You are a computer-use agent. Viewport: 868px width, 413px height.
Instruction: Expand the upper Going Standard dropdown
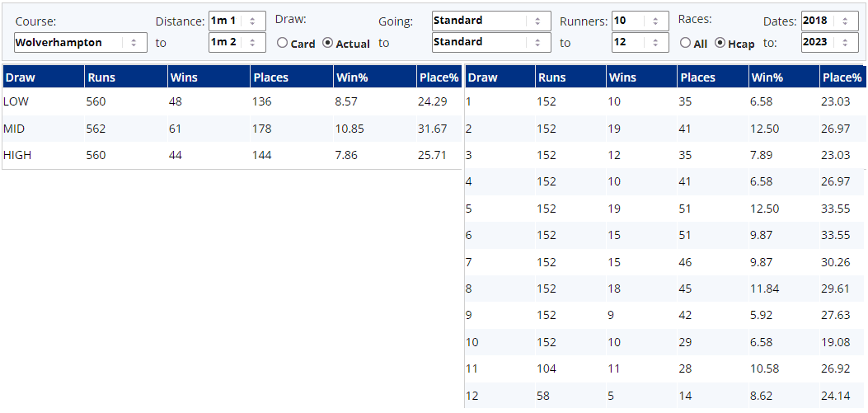(490, 21)
